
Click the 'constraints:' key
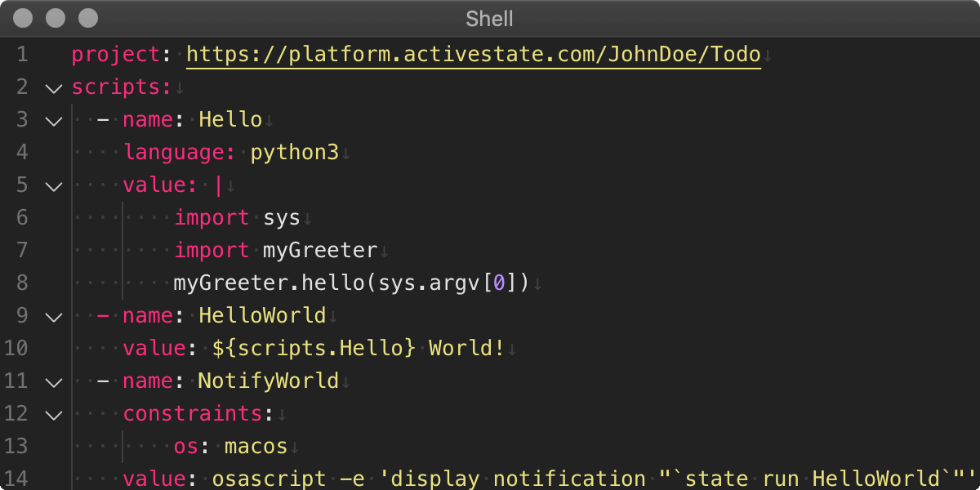198,414
